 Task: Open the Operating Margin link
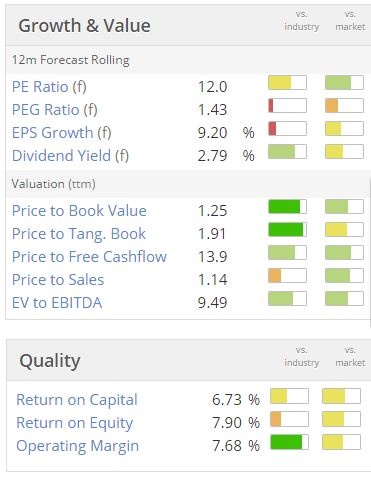[x=77, y=446]
